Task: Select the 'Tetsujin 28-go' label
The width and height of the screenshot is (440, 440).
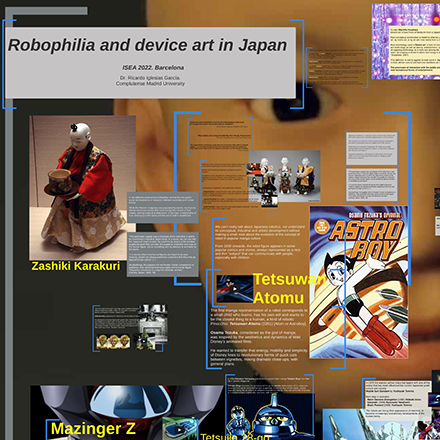Action: pyautogui.click(x=234, y=437)
